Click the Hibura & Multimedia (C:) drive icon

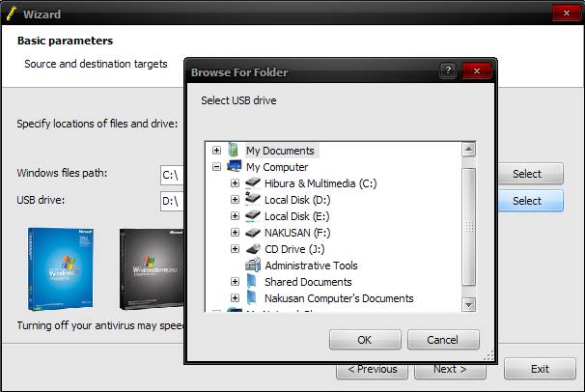click(253, 182)
